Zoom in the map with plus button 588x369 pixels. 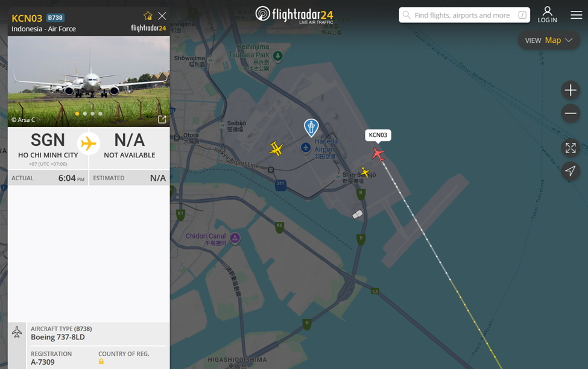[x=571, y=90]
